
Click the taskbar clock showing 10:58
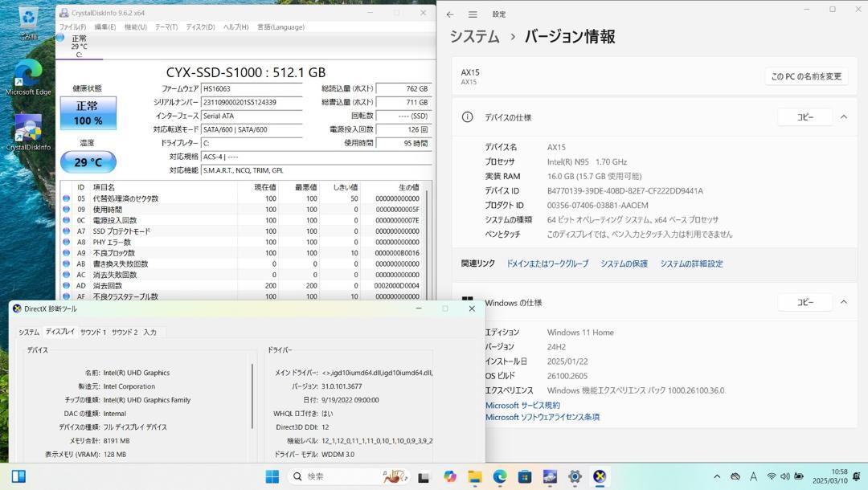[x=829, y=476]
